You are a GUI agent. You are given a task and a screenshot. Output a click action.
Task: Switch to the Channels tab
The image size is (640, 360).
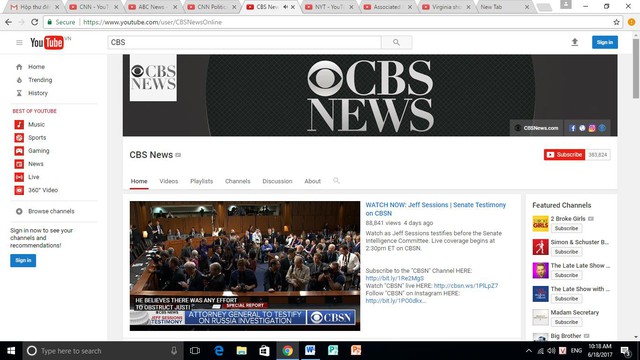point(238,181)
